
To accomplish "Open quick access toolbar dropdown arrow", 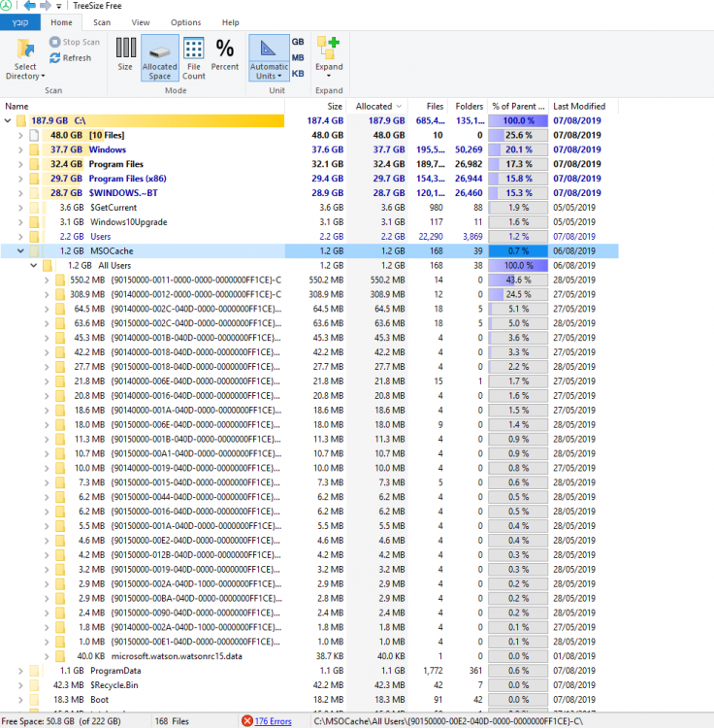I will (59, 6).
